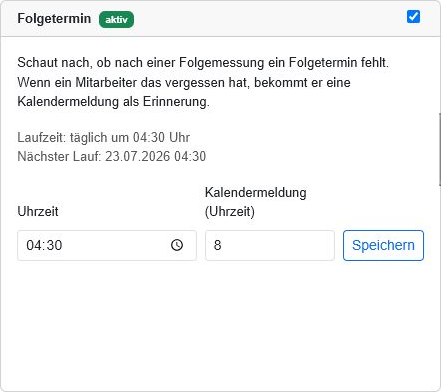Save settings with Speichern button

[383, 245]
